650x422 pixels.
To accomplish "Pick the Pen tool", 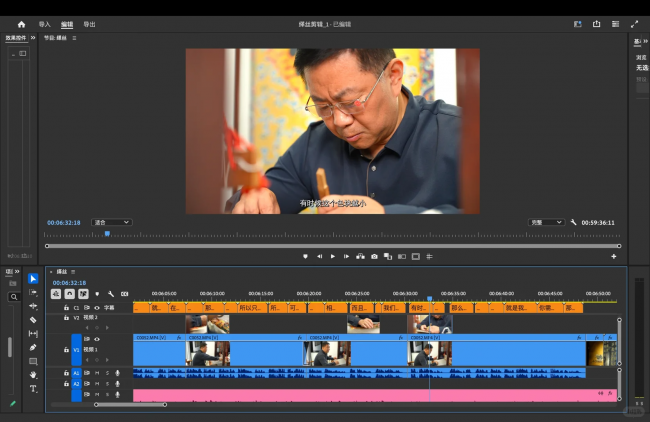I will 33,347.
